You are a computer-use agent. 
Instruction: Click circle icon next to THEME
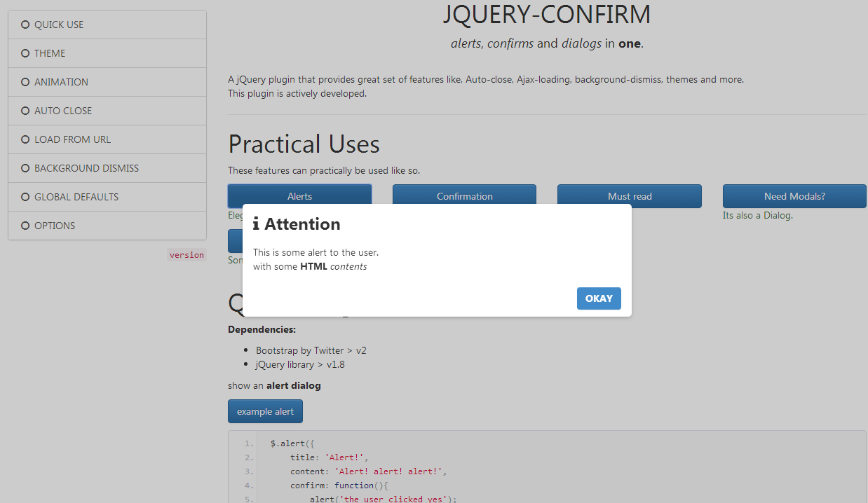(x=25, y=53)
